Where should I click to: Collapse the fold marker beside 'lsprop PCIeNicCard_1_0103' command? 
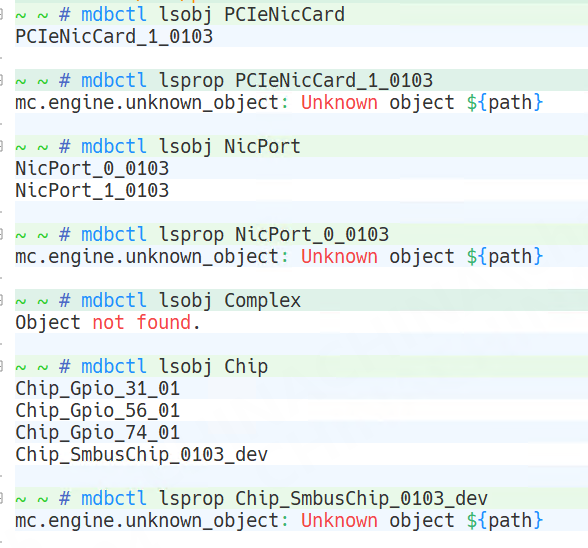[x=1, y=80]
